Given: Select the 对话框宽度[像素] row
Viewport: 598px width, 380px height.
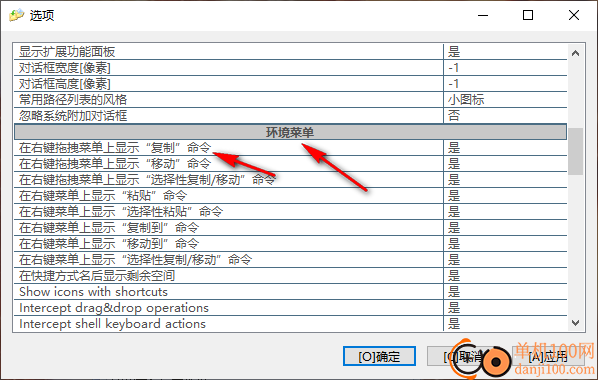Looking at the screenshot, I should [290, 68].
